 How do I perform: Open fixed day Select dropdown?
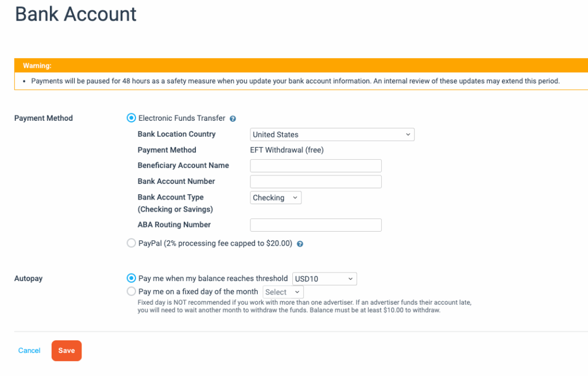(x=283, y=292)
